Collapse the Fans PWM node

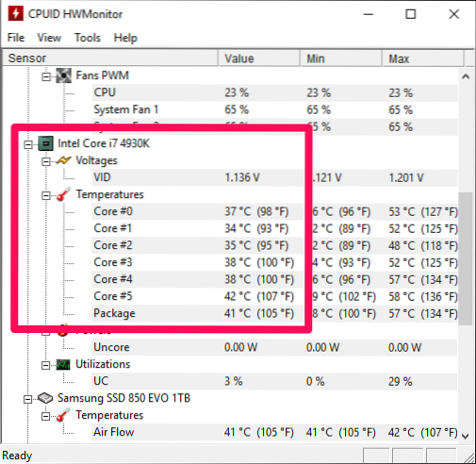point(46,76)
